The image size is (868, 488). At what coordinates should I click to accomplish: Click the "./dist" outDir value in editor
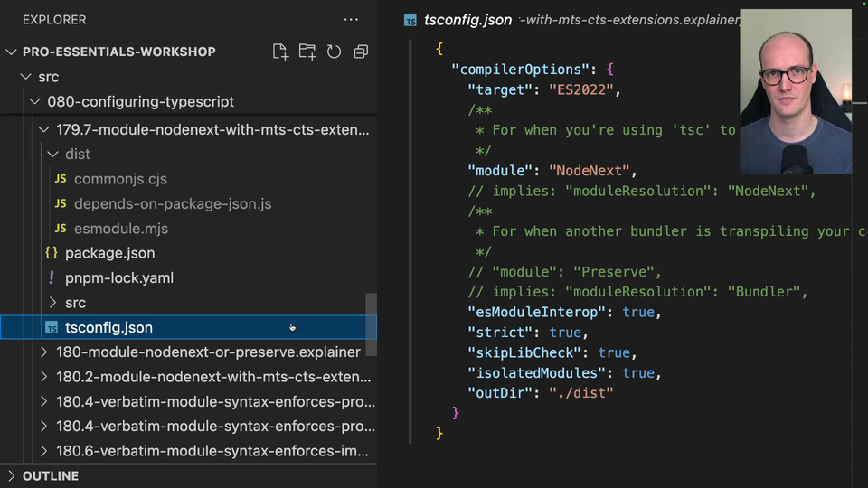coord(580,393)
